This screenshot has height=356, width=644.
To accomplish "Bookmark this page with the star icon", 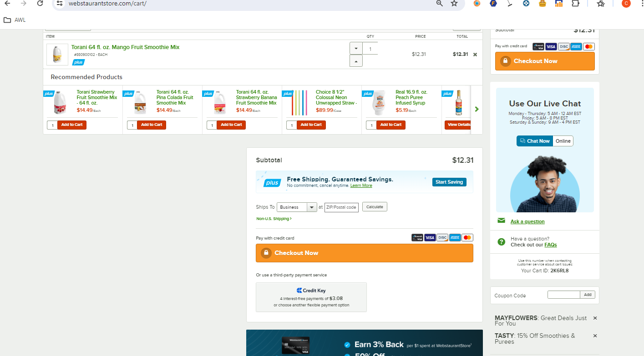I will [454, 3].
